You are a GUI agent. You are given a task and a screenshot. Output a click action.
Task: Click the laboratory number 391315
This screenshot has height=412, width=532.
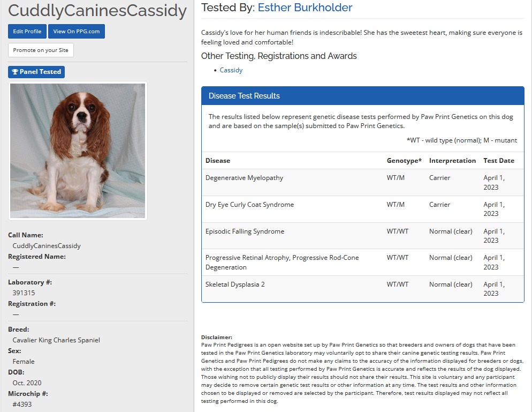click(24, 293)
